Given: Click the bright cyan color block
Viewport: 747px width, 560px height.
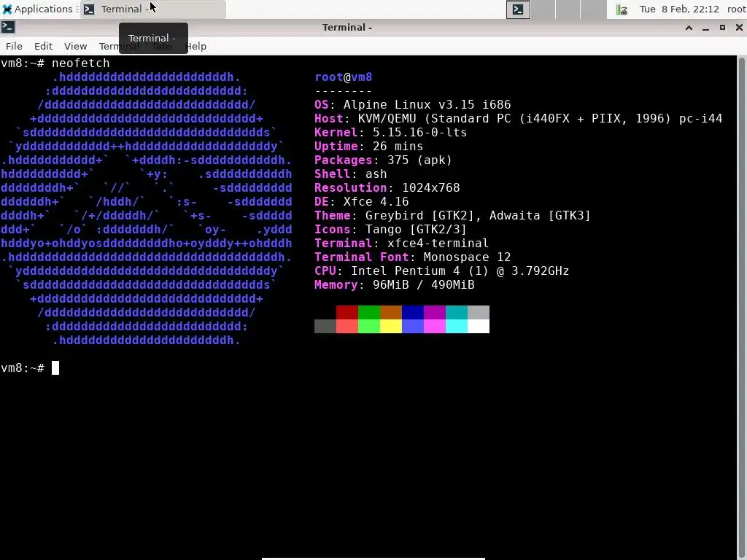Looking at the screenshot, I should [457, 326].
